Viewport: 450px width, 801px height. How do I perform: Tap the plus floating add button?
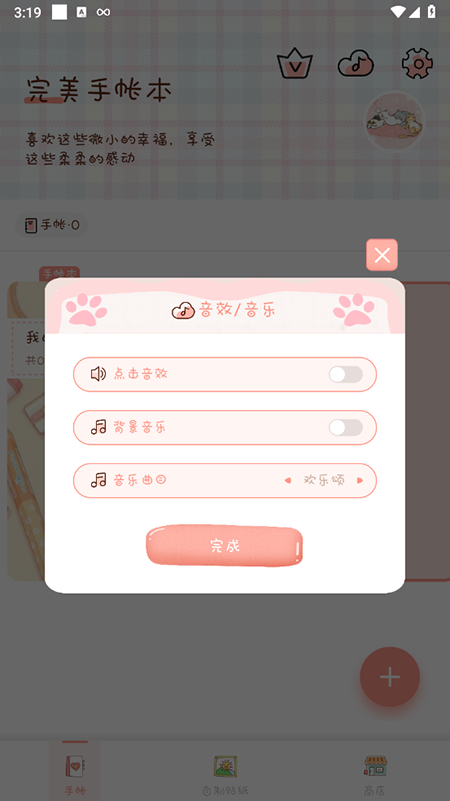click(390, 677)
